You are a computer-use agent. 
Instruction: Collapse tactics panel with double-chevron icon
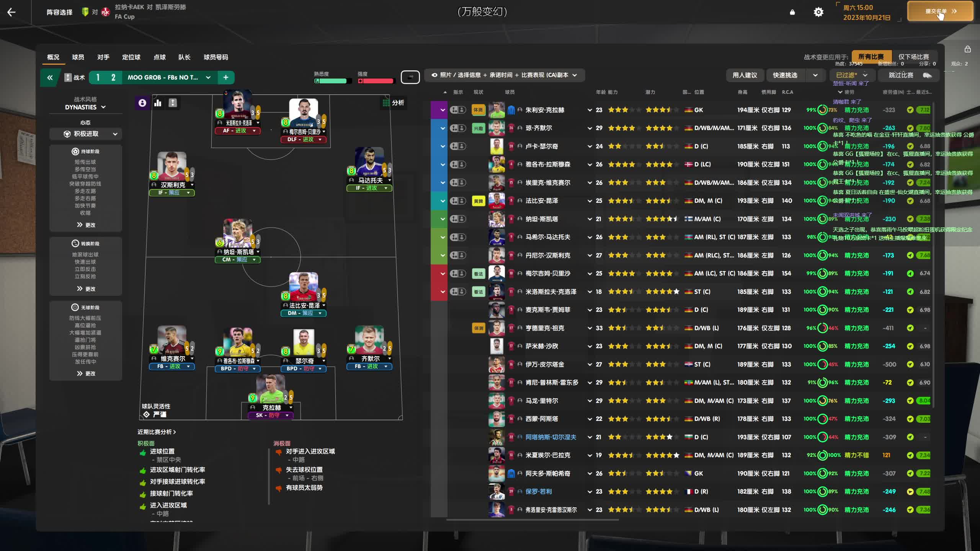point(50,78)
